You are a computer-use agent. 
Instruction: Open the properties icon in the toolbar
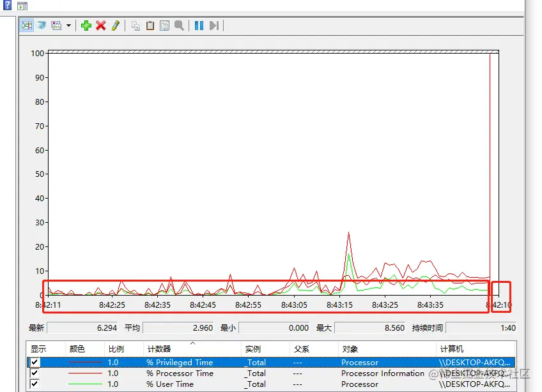coord(164,26)
